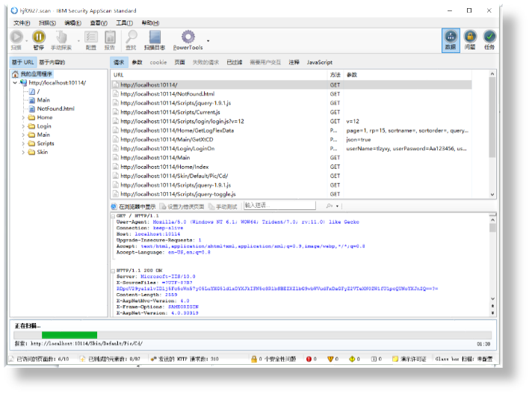The image size is (532, 397).
Task: Switch to the 基于内容的 tab
Action: [x=52, y=62]
